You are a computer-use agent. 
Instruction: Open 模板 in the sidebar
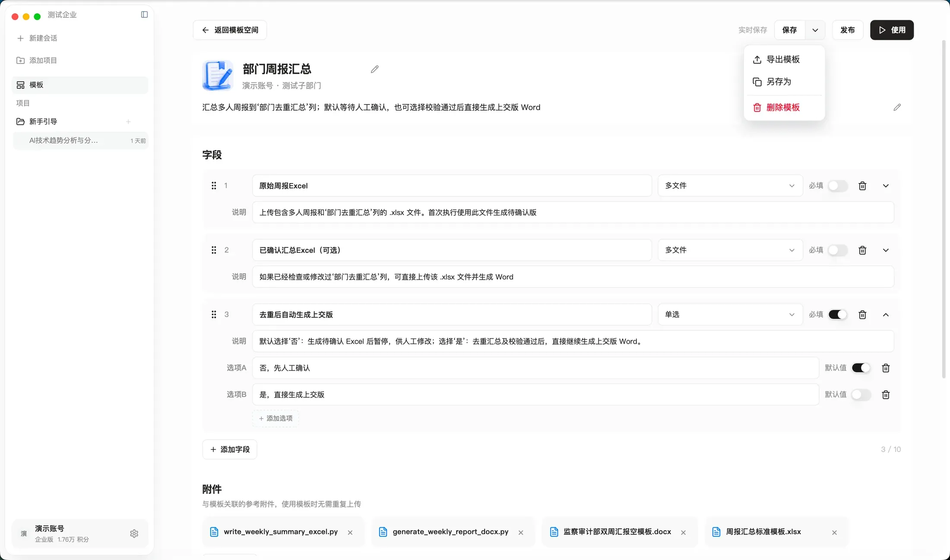point(80,85)
